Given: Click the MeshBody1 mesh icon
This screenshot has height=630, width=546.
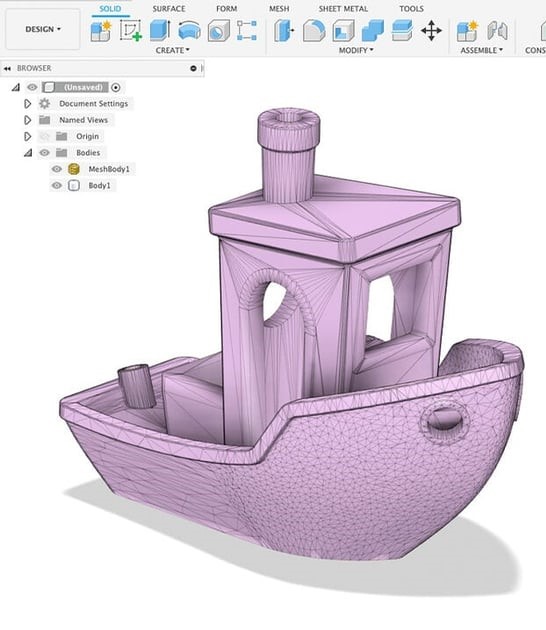Looking at the screenshot, I should [74, 169].
